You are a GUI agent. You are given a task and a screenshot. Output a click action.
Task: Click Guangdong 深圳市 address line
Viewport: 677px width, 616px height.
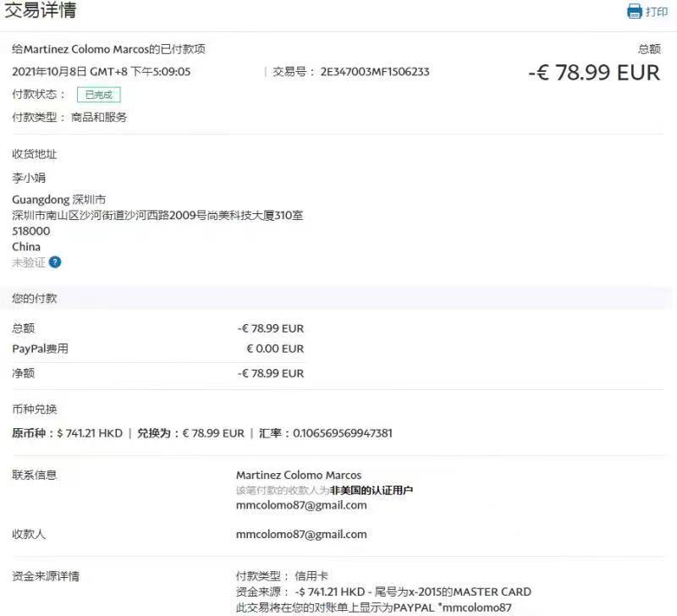[58, 200]
